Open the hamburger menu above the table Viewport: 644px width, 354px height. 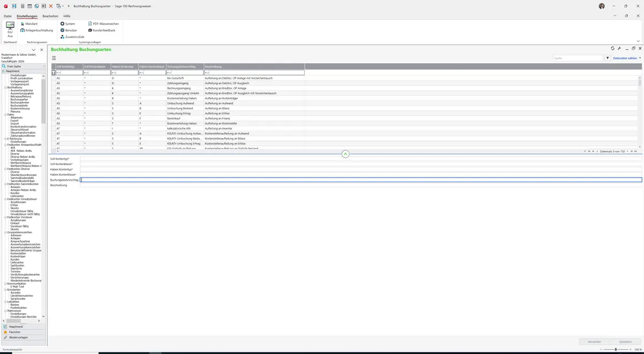pyautogui.click(x=54, y=58)
